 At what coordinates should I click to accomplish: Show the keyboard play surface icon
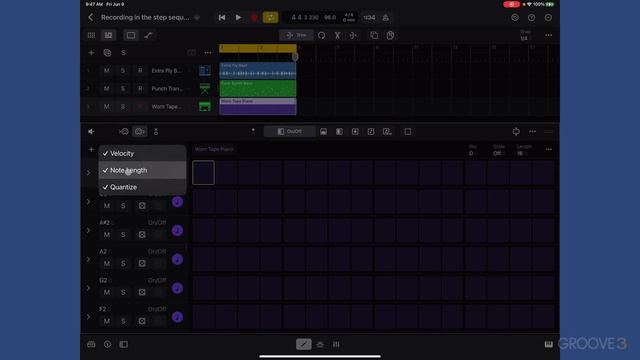[x=549, y=344]
